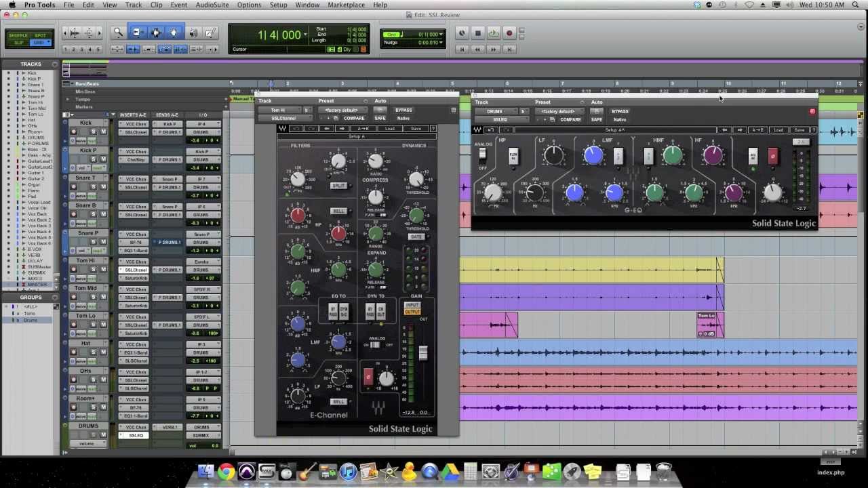Click Safe in G-EQ plugin window
Viewport: 868px width, 488px height.
(x=596, y=119)
